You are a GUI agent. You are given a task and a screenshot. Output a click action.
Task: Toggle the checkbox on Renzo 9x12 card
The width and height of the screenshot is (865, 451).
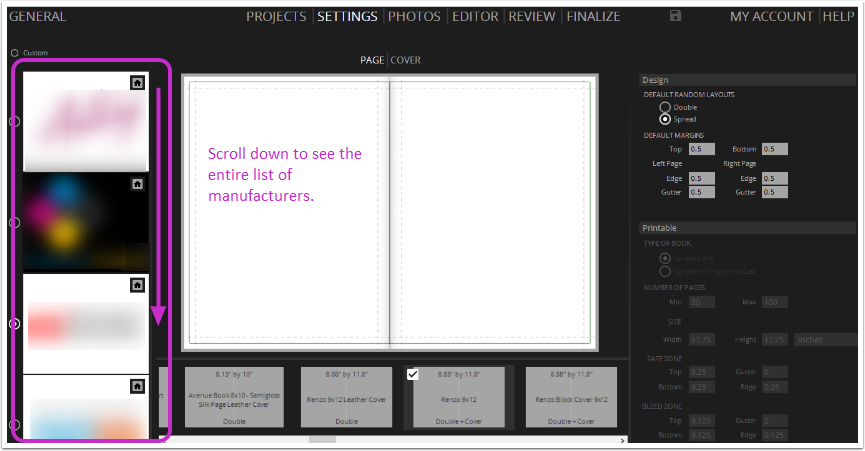[413, 374]
